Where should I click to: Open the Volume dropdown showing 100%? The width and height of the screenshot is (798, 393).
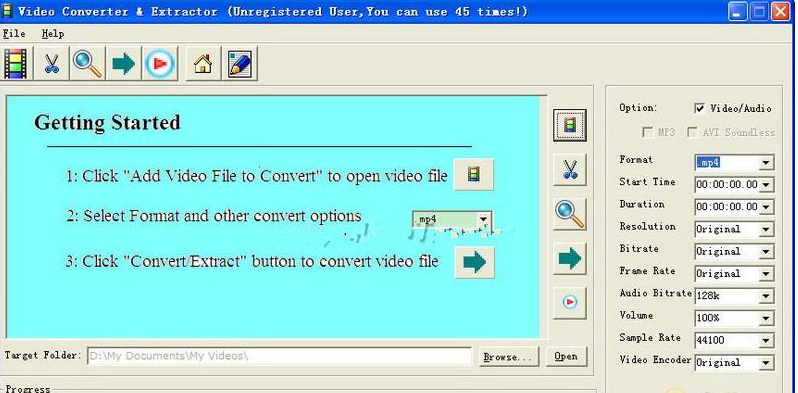(765, 318)
